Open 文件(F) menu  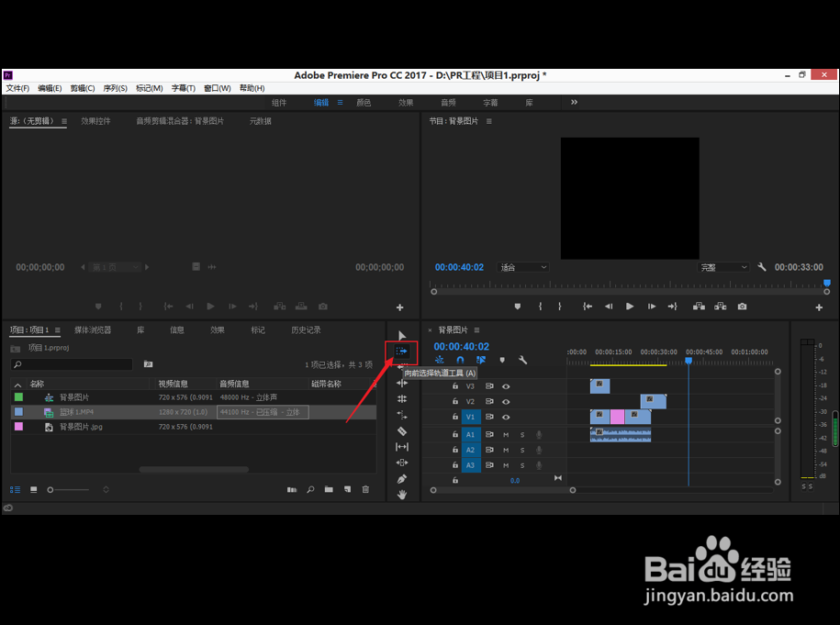pos(17,88)
